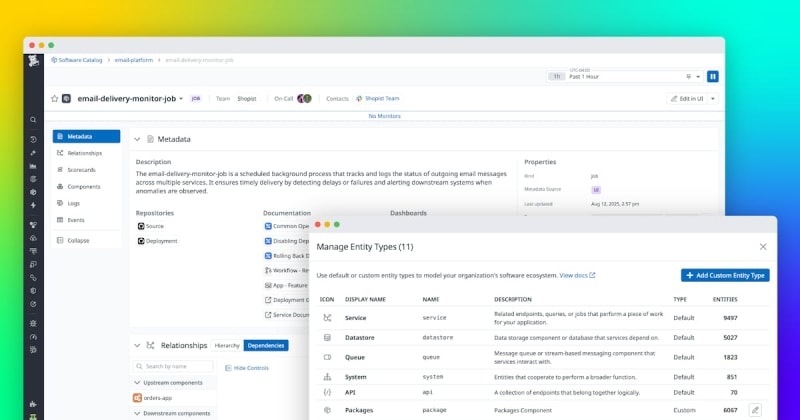Click the Service entity type icon
The width and height of the screenshot is (800, 420).
(x=327, y=317)
